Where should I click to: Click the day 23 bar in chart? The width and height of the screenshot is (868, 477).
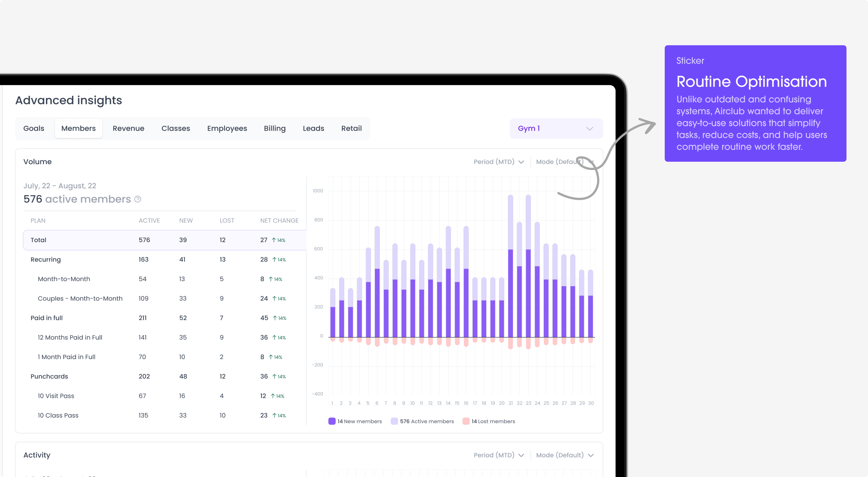click(x=528, y=272)
